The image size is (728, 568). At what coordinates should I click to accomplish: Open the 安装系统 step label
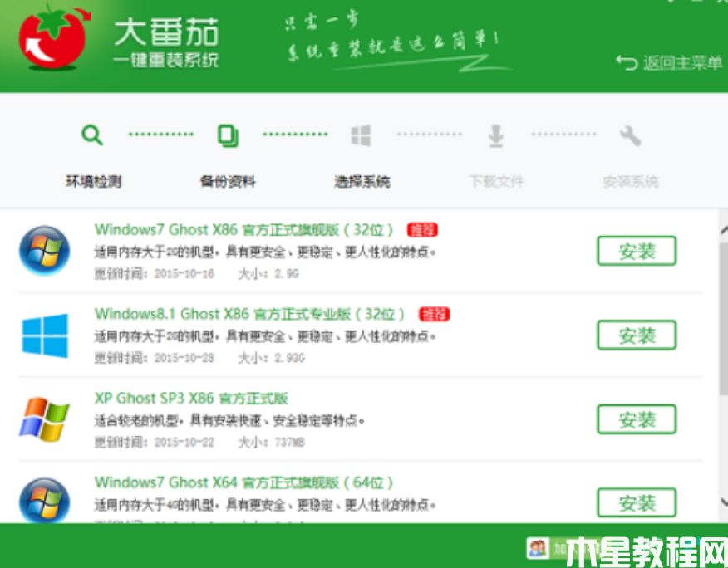631,181
